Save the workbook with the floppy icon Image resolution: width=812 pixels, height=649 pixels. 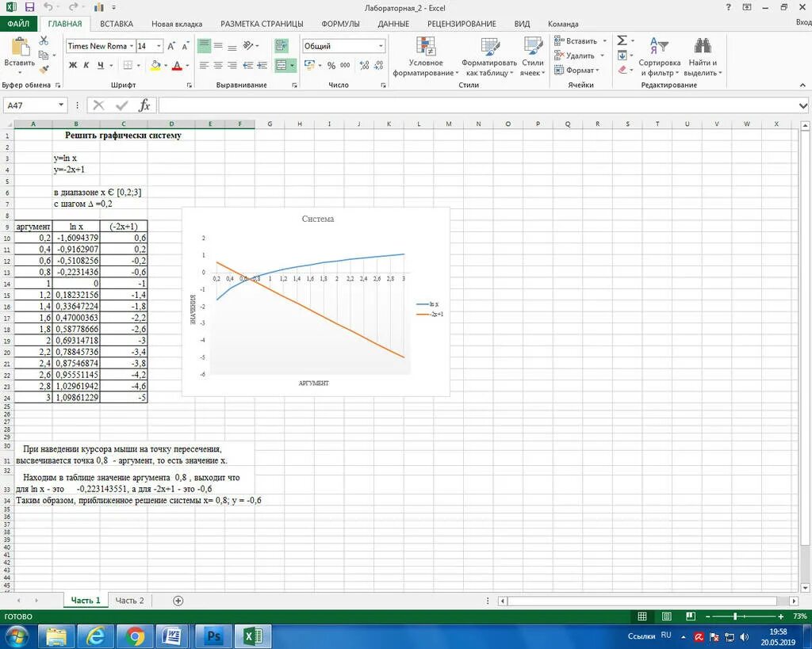click(29, 7)
